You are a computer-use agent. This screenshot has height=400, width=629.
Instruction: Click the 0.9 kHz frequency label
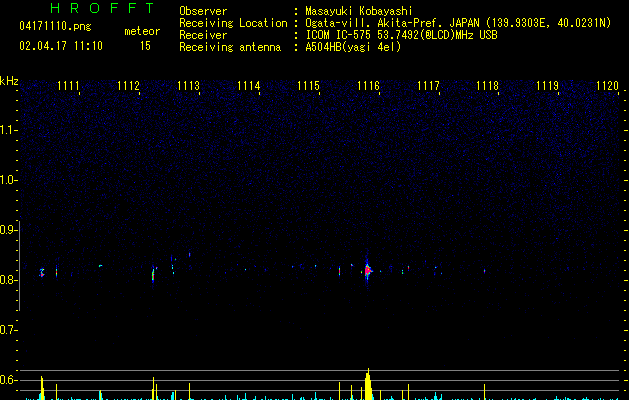(x=8, y=230)
